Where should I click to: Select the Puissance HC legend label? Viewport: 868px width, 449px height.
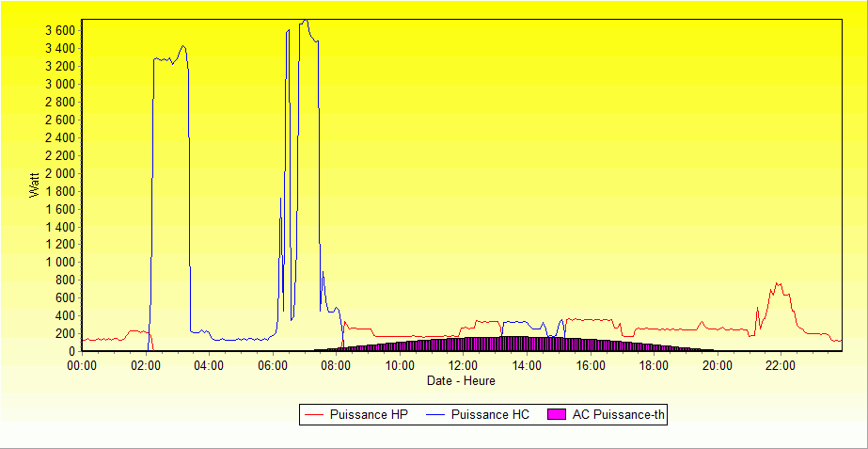490,414
